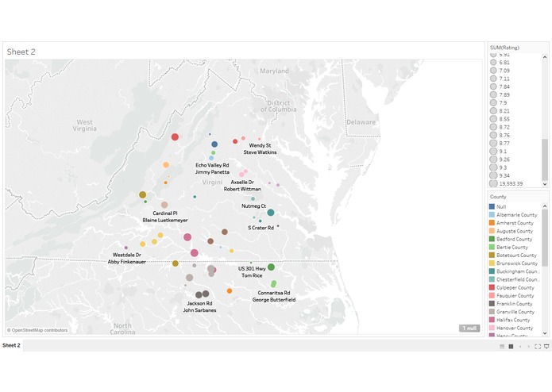
Task: Highlight Chesterfield County in the legend
Action: point(515,279)
